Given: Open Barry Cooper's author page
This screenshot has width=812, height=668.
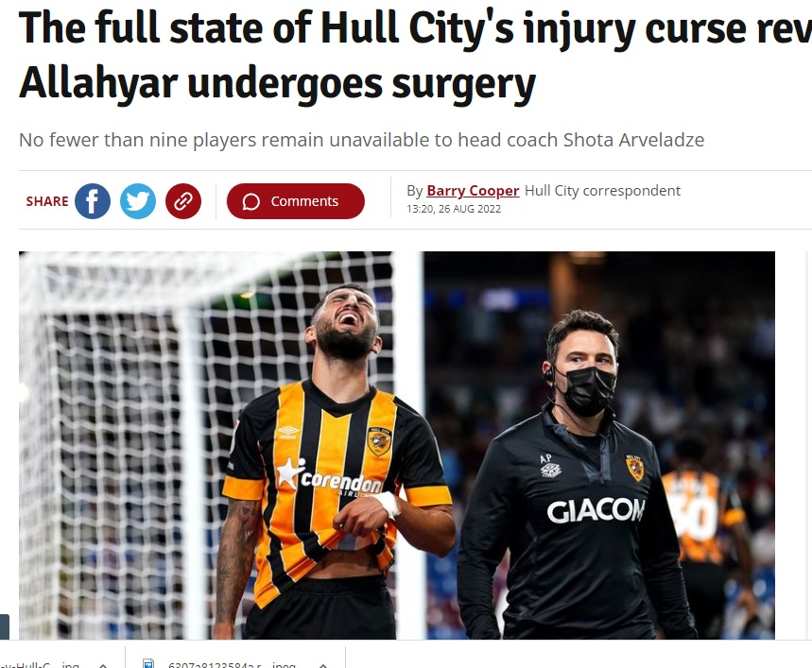Looking at the screenshot, I should [473, 191].
